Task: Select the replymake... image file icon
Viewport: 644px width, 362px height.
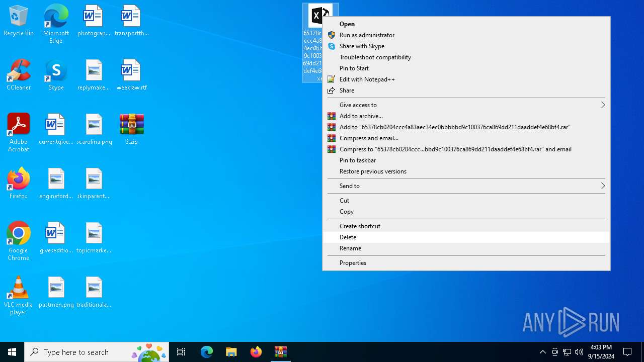Action: (x=94, y=74)
